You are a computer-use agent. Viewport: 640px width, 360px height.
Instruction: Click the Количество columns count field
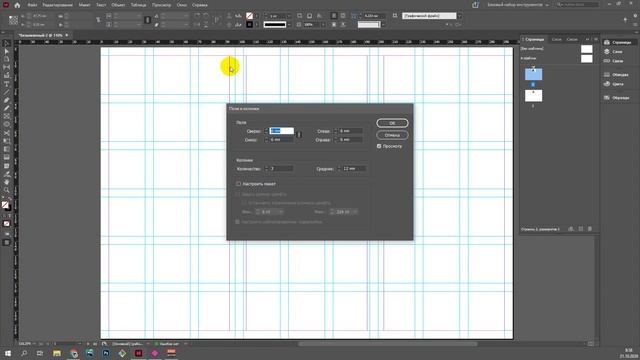coord(281,169)
